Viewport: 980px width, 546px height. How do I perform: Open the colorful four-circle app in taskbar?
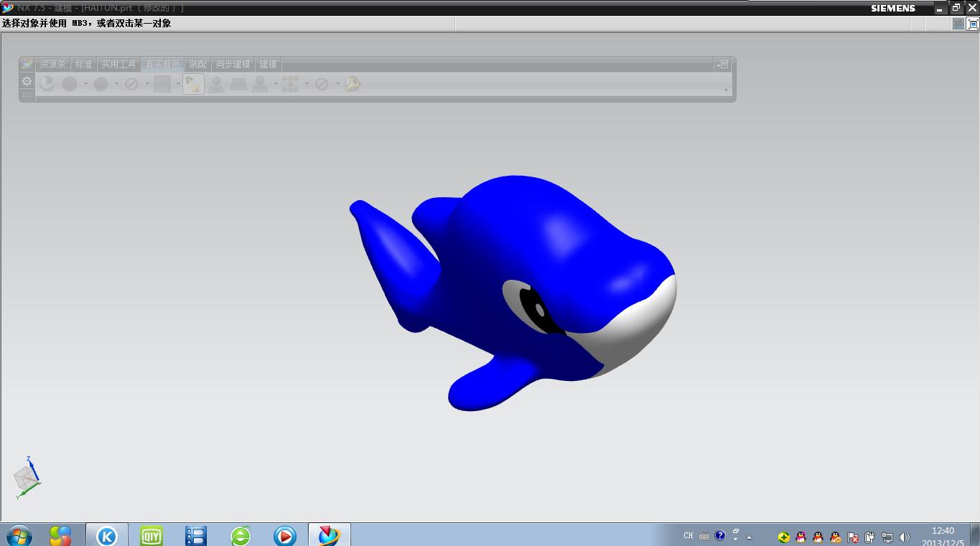60,535
